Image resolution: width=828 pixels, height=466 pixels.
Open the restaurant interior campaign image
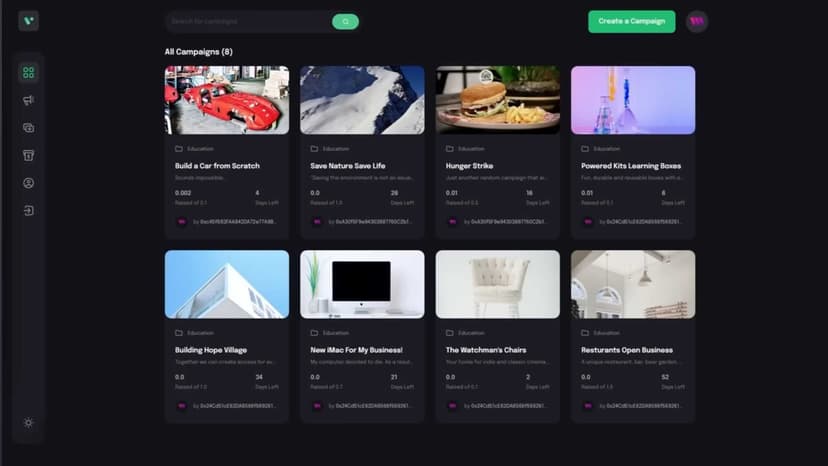tap(633, 284)
